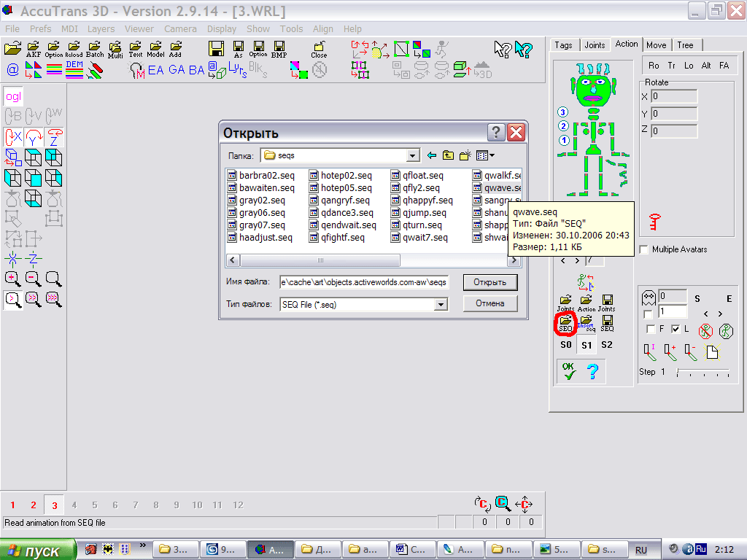747x560 pixels.
Task: Click the rotate about Y axis icon
Action: [x=34, y=137]
